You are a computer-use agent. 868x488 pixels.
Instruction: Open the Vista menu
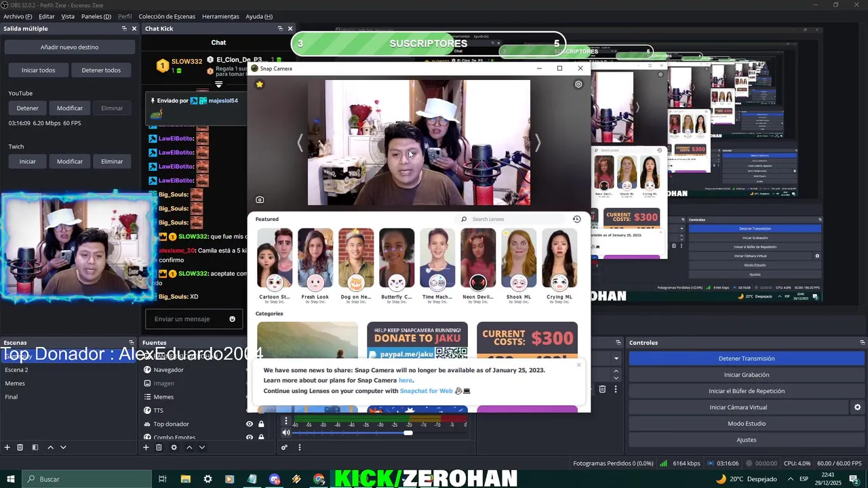click(x=68, y=16)
